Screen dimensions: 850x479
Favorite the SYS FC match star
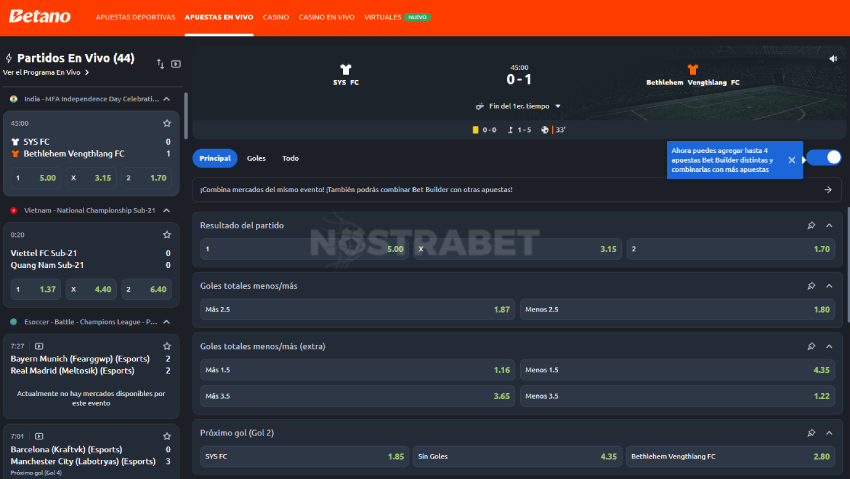[167, 124]
